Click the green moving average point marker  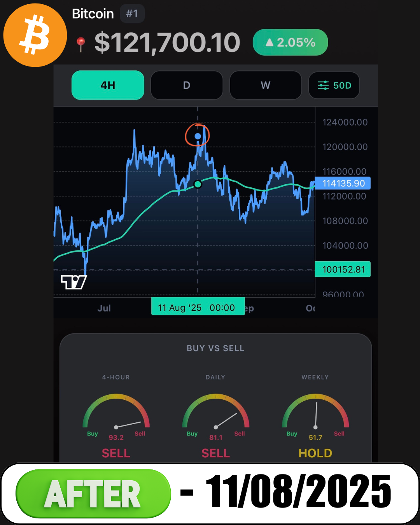[198, 184]
